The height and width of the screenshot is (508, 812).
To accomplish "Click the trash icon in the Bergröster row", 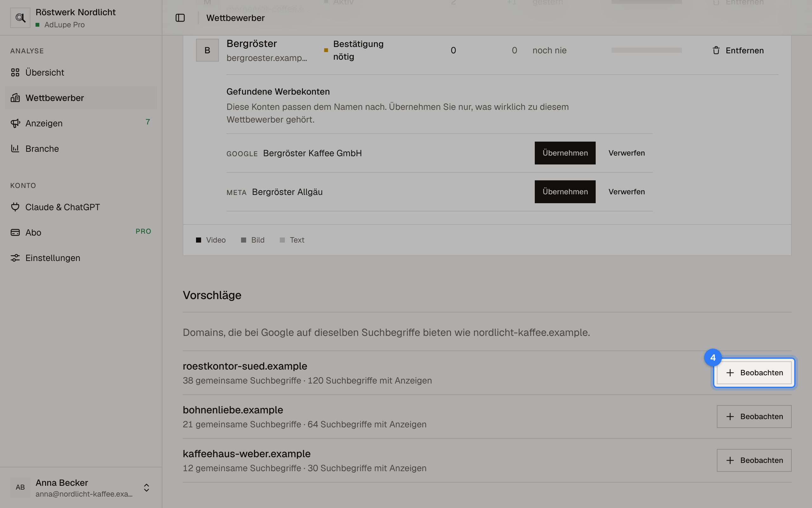I will click(x=716, y=50).
